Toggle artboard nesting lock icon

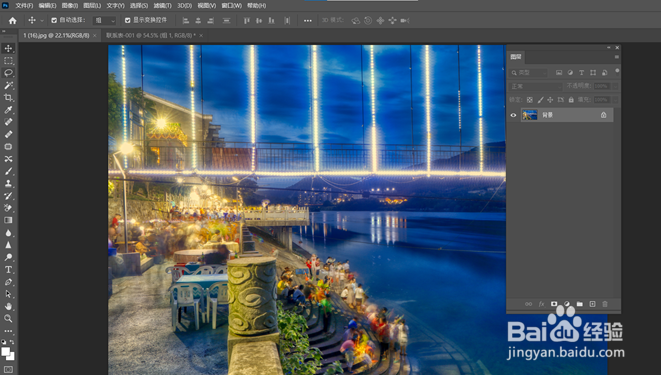pos(561,100)
